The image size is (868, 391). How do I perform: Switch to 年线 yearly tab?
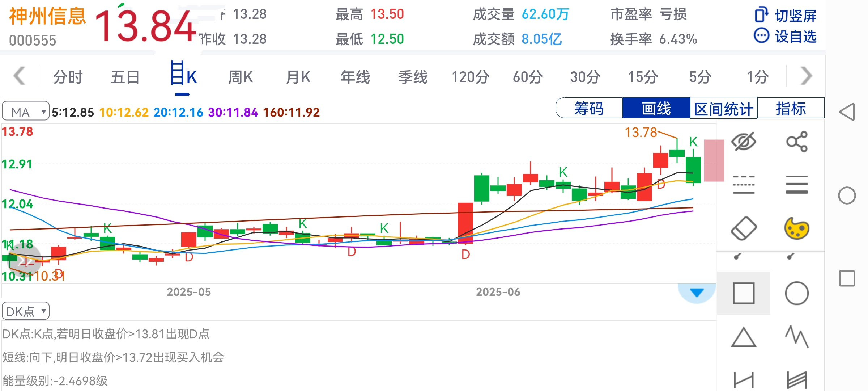click(x=355, y=77)
